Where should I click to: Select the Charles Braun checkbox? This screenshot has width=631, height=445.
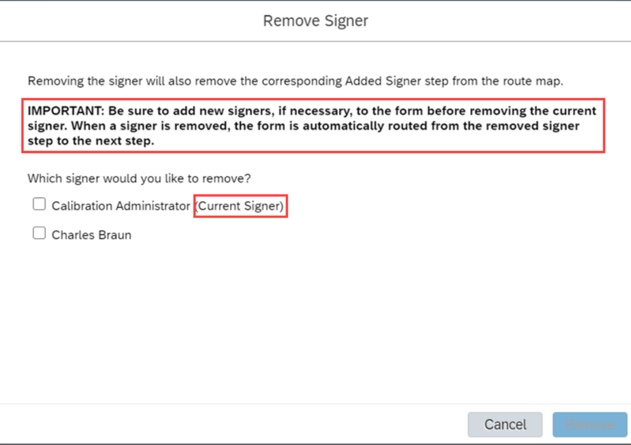click(x=39, y=233)
